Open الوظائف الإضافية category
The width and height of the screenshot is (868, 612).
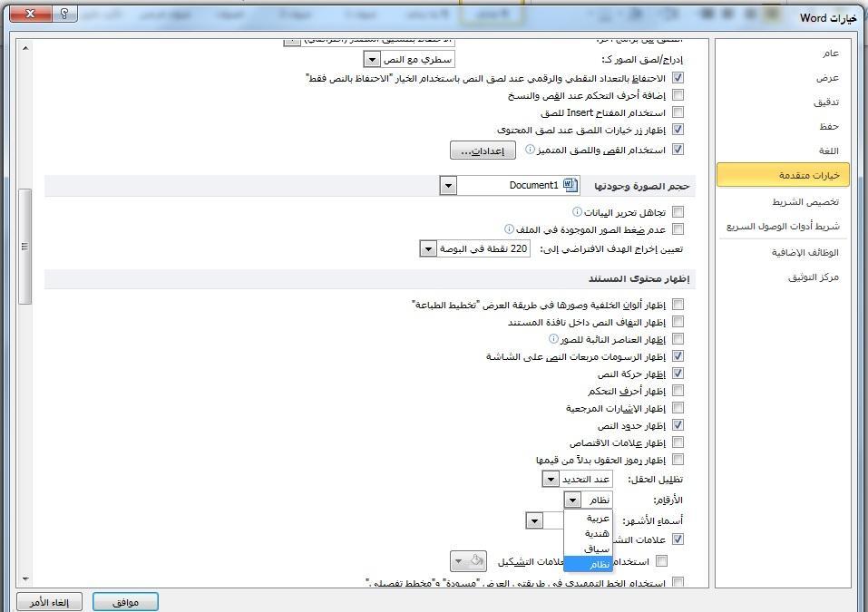783,252
